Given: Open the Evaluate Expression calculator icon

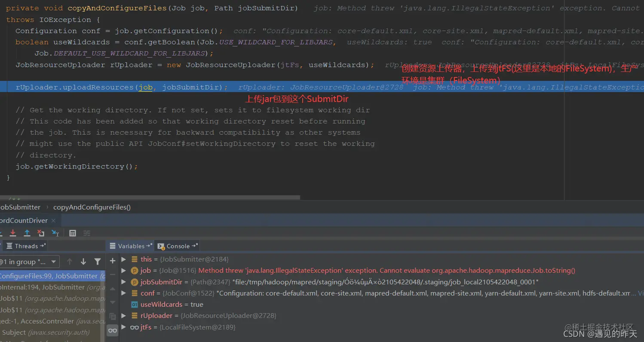Looking at the screenshot, I should pyautogui.click(x=73, y=233).
